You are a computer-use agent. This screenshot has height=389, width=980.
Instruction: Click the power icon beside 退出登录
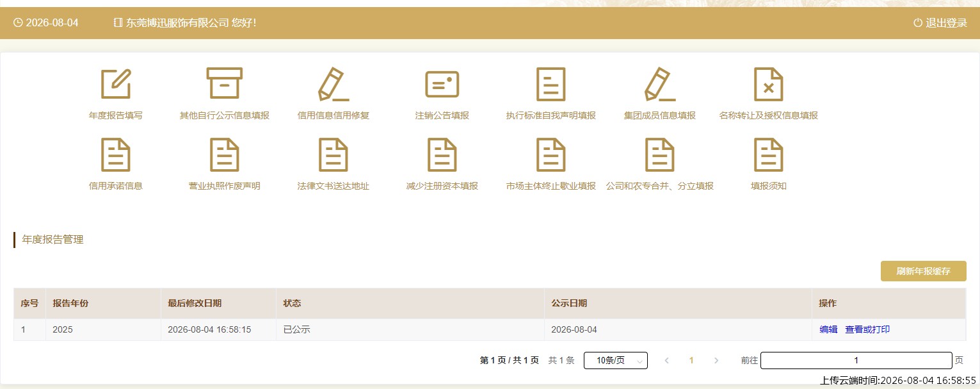click(918, 23)
